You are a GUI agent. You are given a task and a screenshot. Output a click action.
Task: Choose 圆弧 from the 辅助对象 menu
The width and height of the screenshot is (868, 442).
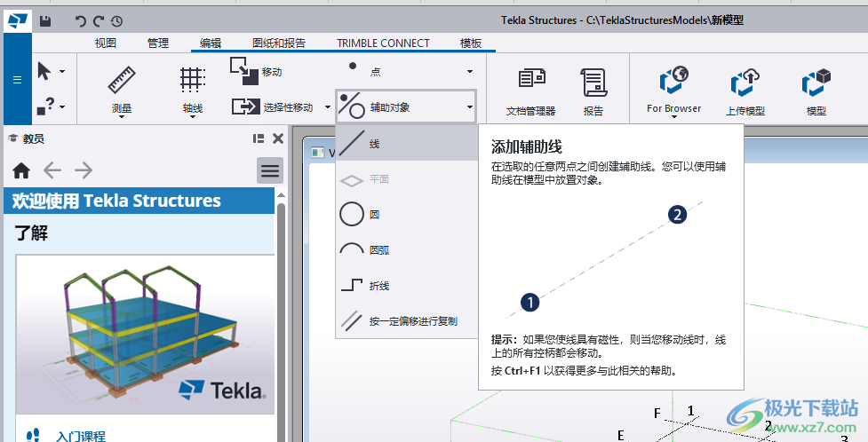[x=407, y=250]
